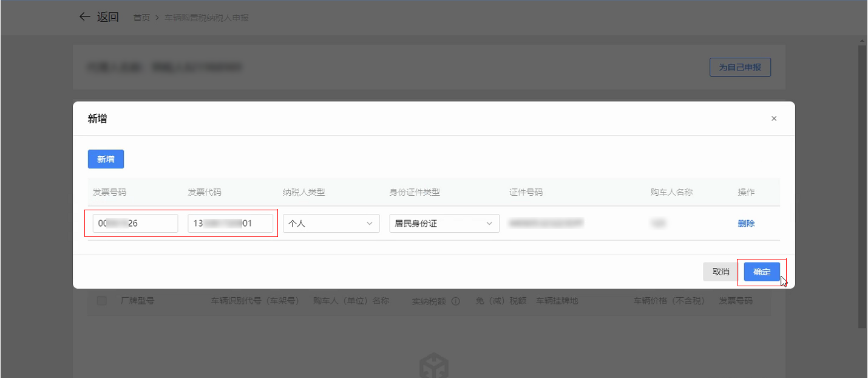
Task: Cancel the dialog using 取消
Action: [721, 272]
